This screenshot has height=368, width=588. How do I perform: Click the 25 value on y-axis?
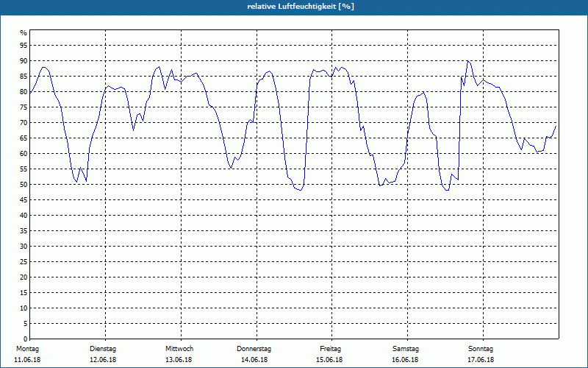pyautogui.click(x=24, y=262)
